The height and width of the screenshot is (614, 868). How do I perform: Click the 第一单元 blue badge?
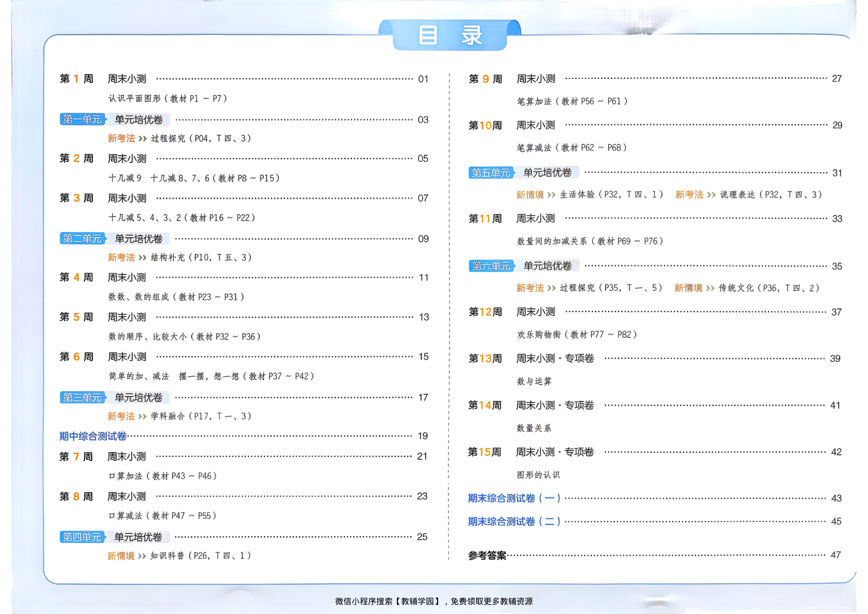pos(82,120)
